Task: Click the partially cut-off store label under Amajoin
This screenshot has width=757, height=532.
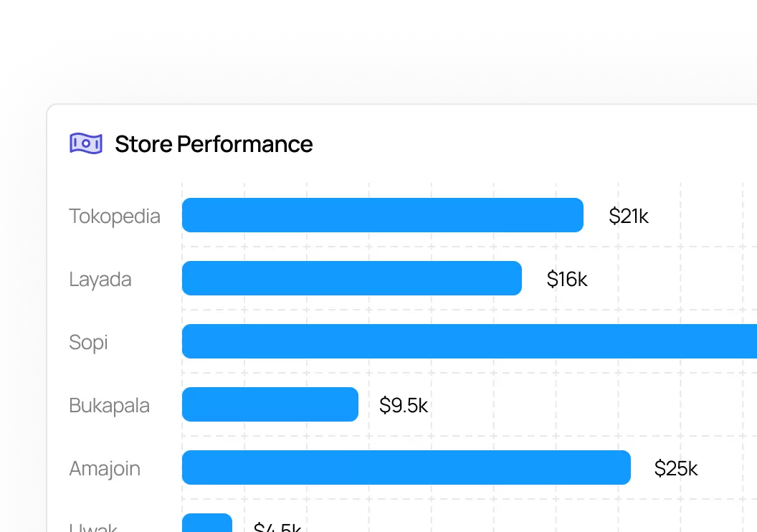Action: [x=93, y=528]
